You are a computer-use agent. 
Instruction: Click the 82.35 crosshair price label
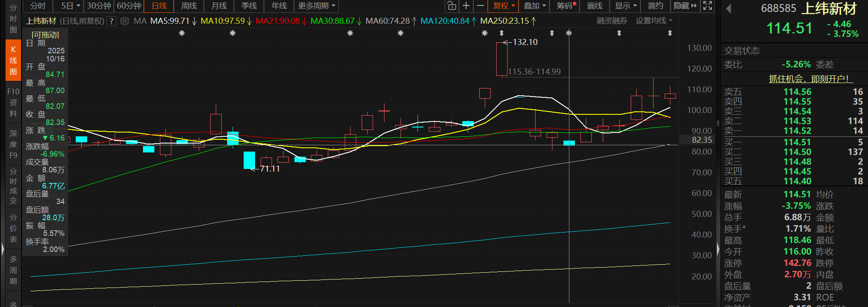point(702,140)
